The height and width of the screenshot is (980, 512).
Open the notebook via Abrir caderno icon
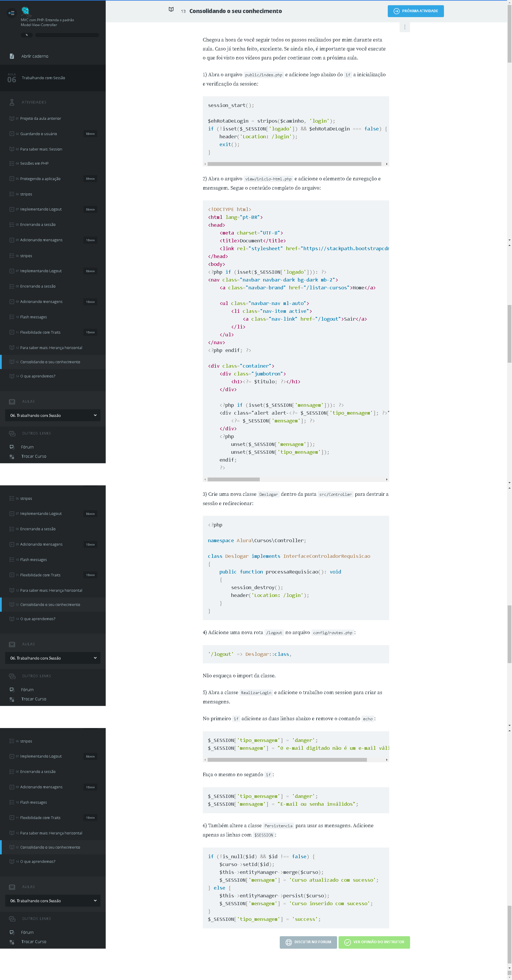pos(12,56)
